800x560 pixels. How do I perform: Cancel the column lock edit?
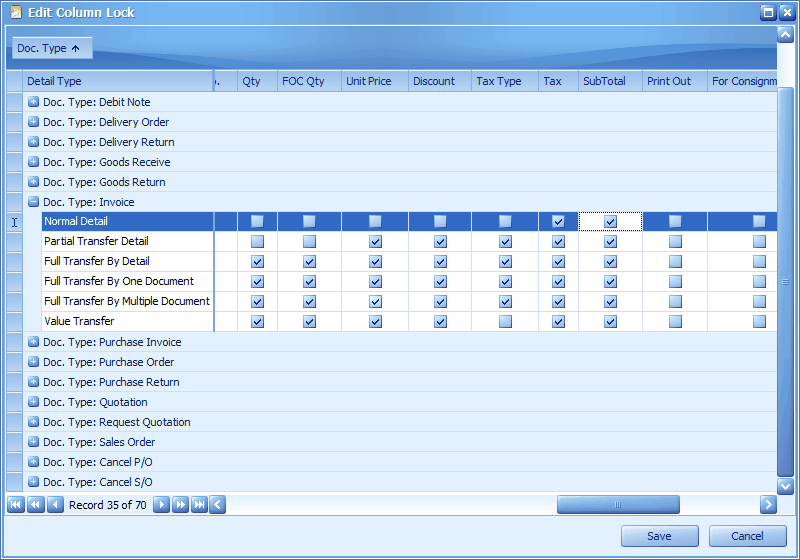[x=747, y=536]
